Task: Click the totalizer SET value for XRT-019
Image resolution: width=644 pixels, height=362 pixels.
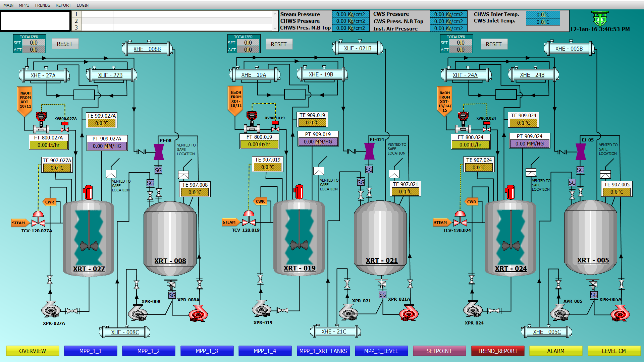Action: 248,43
